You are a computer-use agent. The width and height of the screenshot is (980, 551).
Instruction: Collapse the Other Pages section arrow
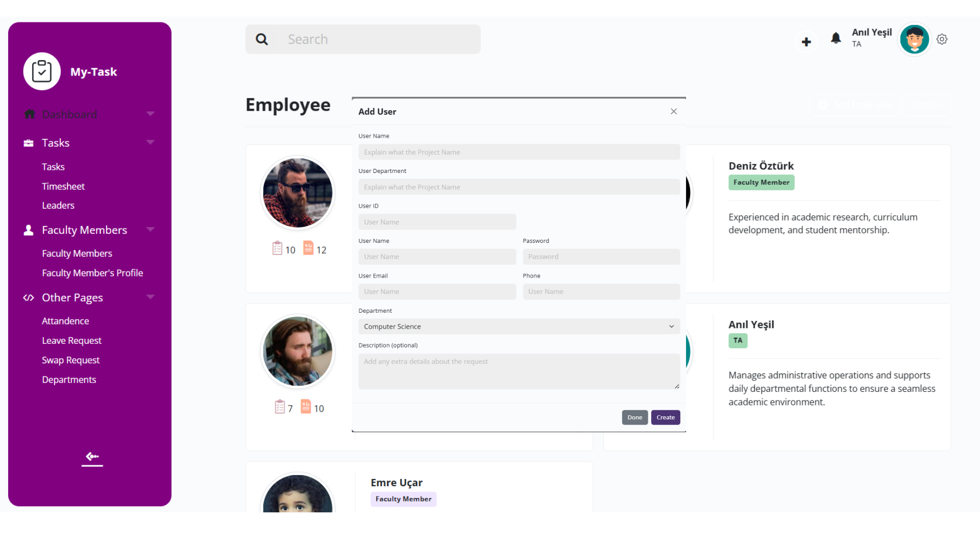(150, 297)
